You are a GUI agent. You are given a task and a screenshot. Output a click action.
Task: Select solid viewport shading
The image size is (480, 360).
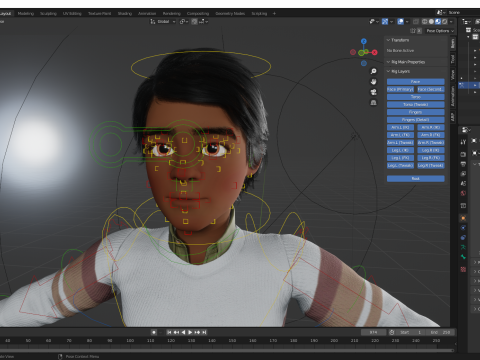pos(431,22)
